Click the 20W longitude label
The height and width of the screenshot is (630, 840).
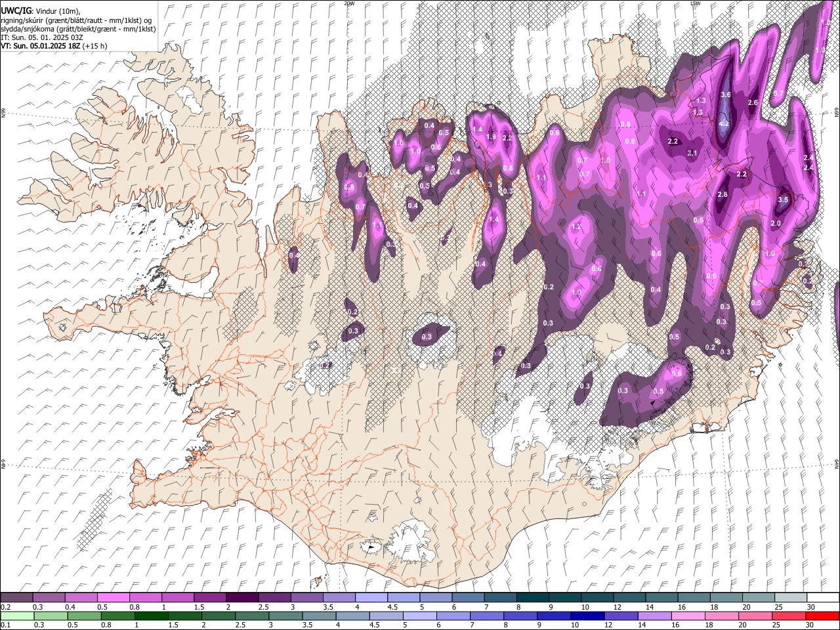click(348, 3)
